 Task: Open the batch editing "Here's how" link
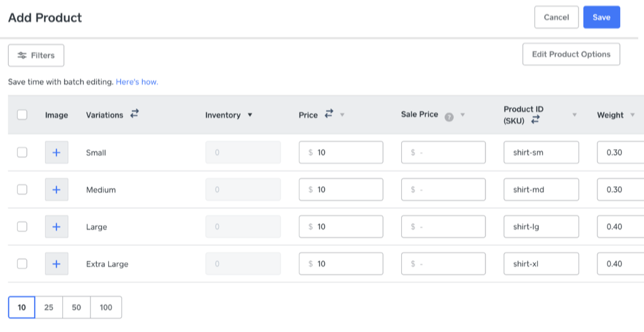click(136, 82)
